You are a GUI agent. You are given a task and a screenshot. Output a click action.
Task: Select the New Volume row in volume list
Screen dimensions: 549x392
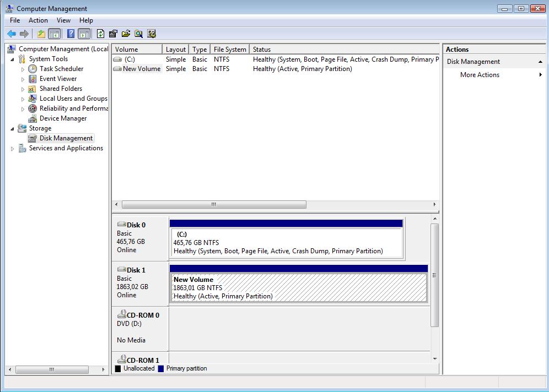(x=276, y=69)
